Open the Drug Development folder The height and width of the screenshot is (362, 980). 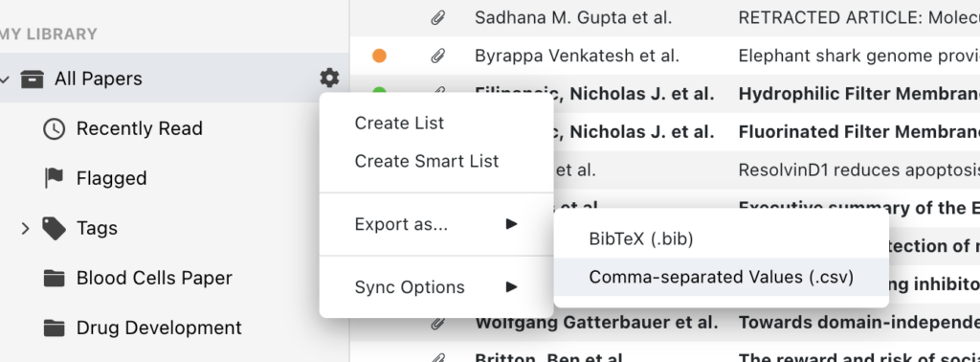point(159,328)
